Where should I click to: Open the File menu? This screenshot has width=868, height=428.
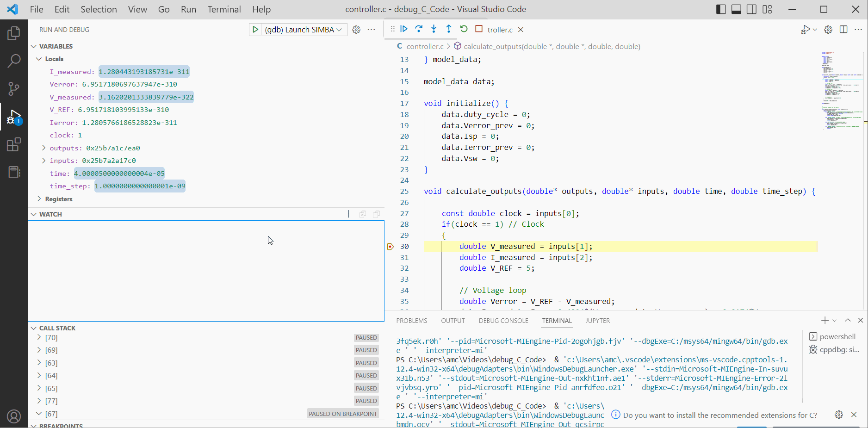click(37, 9)
